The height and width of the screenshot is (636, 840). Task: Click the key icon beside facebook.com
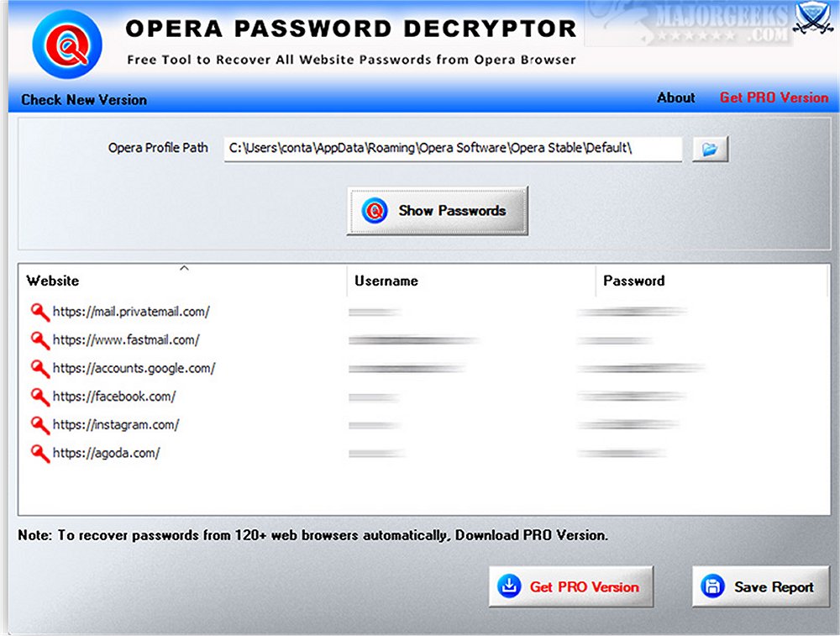click(39, 397)
